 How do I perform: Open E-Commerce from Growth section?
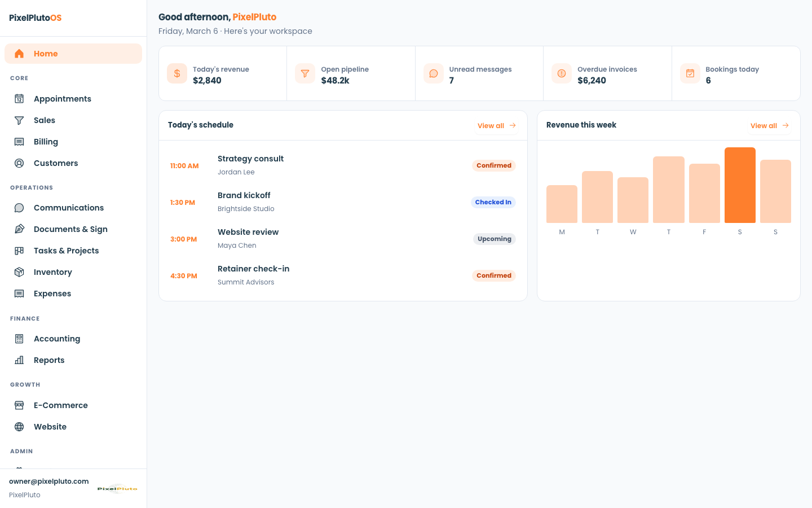(x=73, y=405)
